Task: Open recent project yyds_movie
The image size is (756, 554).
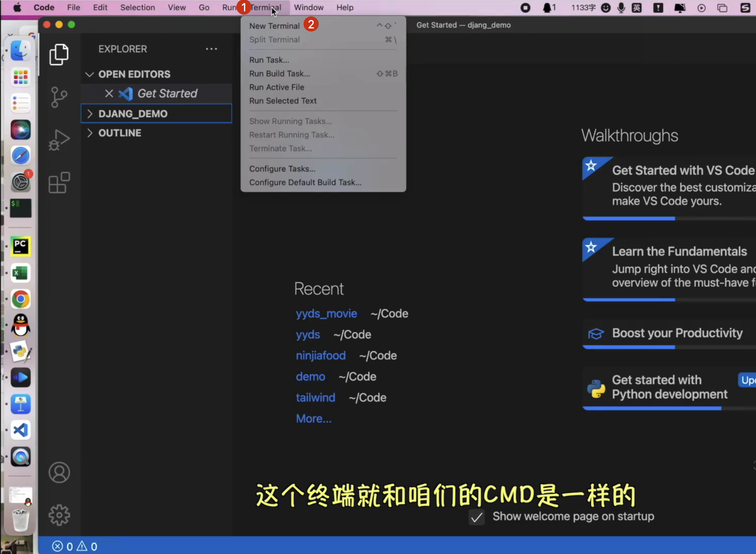Action: coord(326,314)
